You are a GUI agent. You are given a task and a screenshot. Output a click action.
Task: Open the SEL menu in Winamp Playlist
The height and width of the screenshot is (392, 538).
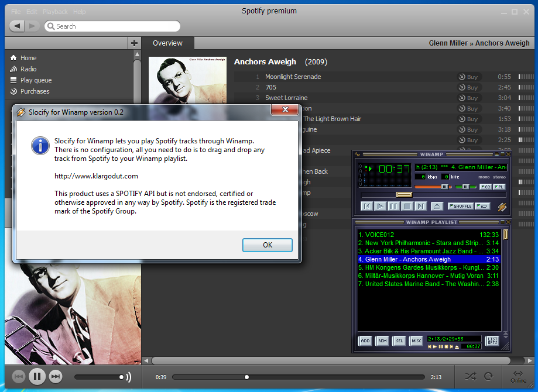399,341
